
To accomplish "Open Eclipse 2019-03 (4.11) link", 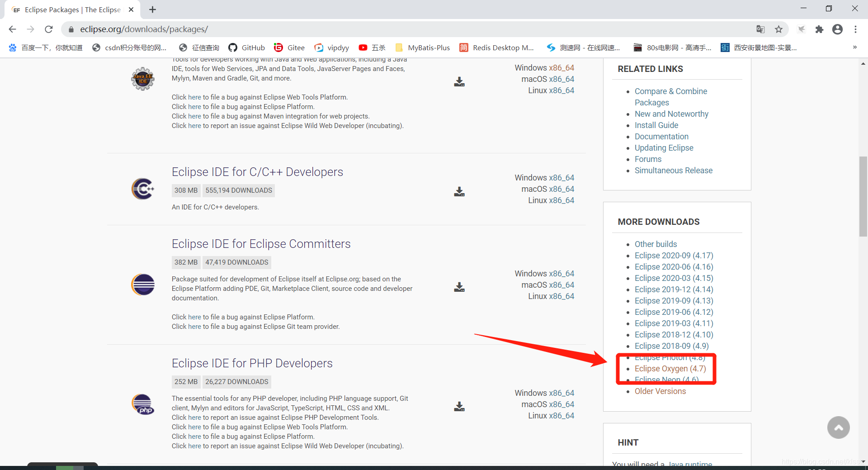I will tap(674, 323).
